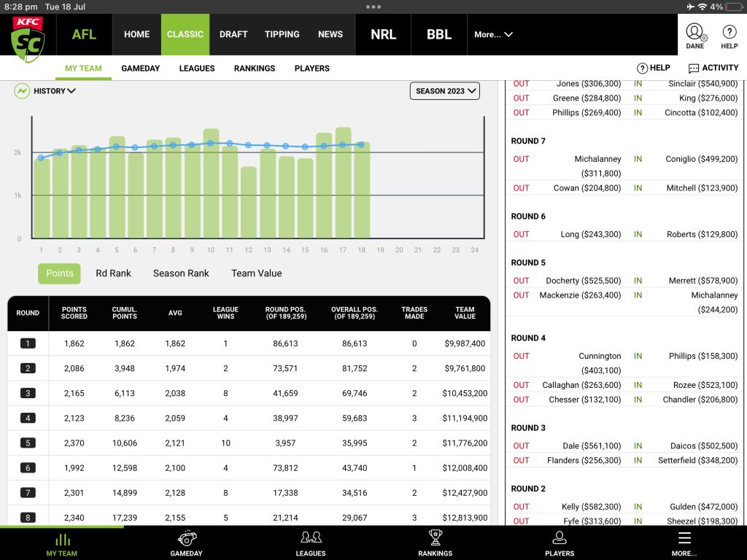Switch to NRL competition
Screen dimensions: 747x560
(x=384, y=34)
